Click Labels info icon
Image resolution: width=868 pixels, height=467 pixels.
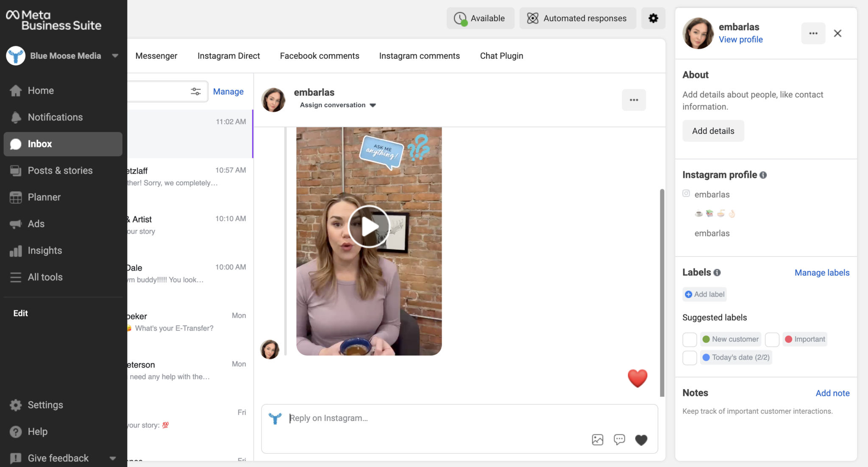pos(717,273)
